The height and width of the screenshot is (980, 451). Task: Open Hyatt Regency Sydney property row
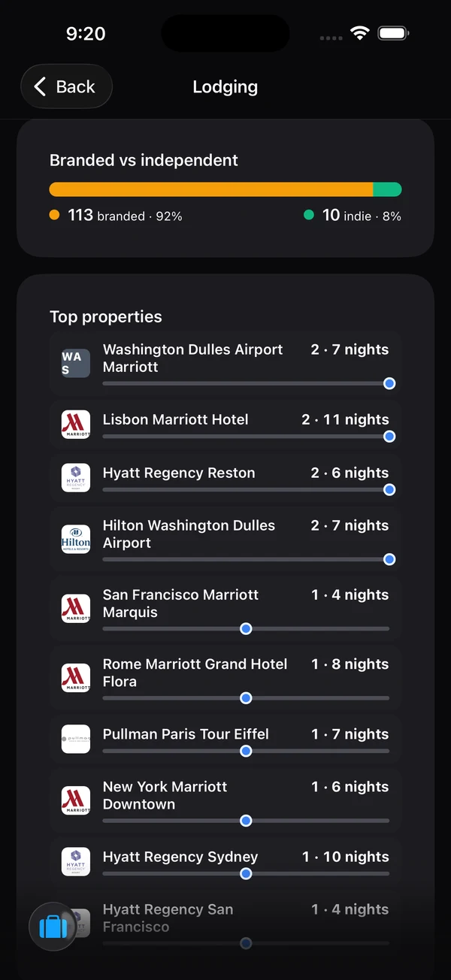(x=225, y=863)
